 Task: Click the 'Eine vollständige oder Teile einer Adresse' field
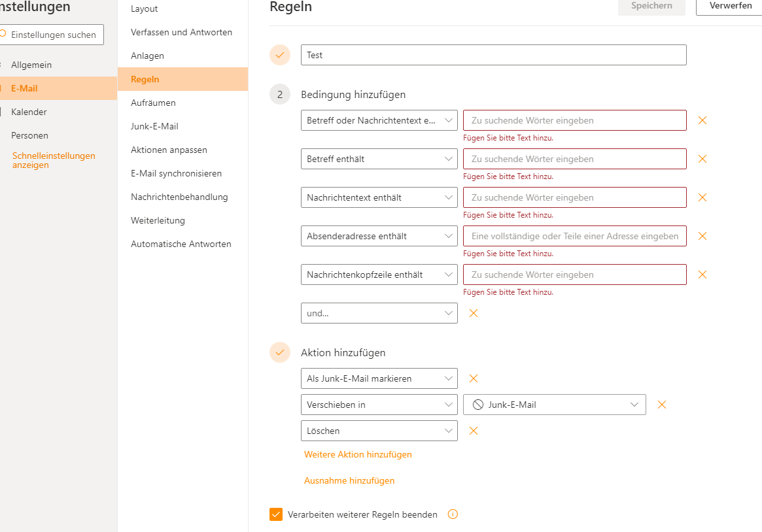575,236
